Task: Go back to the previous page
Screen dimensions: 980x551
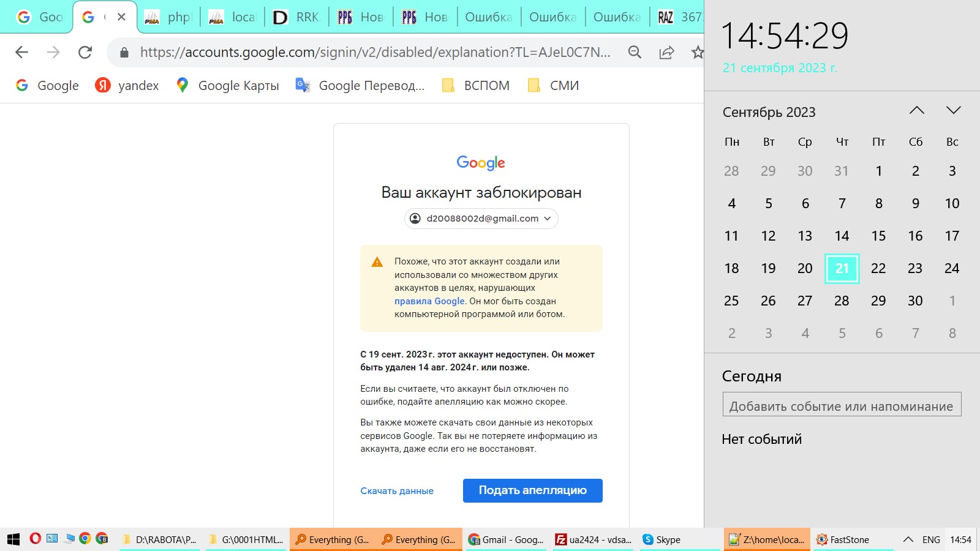Action: tap(22, 52)
